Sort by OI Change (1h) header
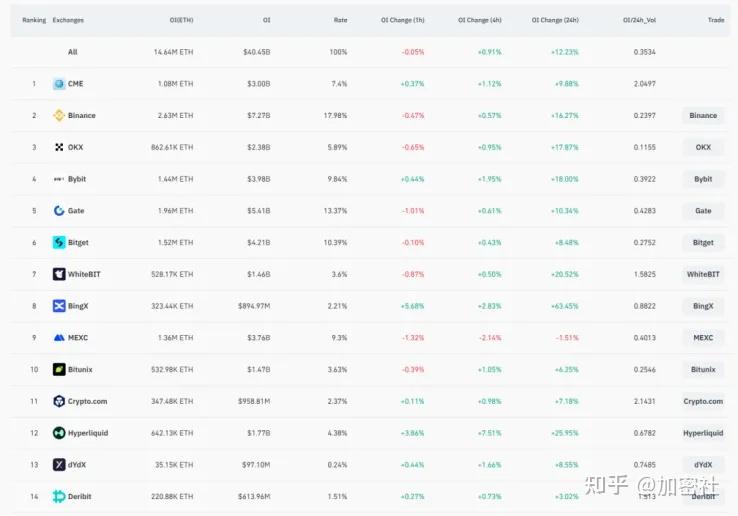The width and height of the screenshot is (738, 516). (402, 20)
